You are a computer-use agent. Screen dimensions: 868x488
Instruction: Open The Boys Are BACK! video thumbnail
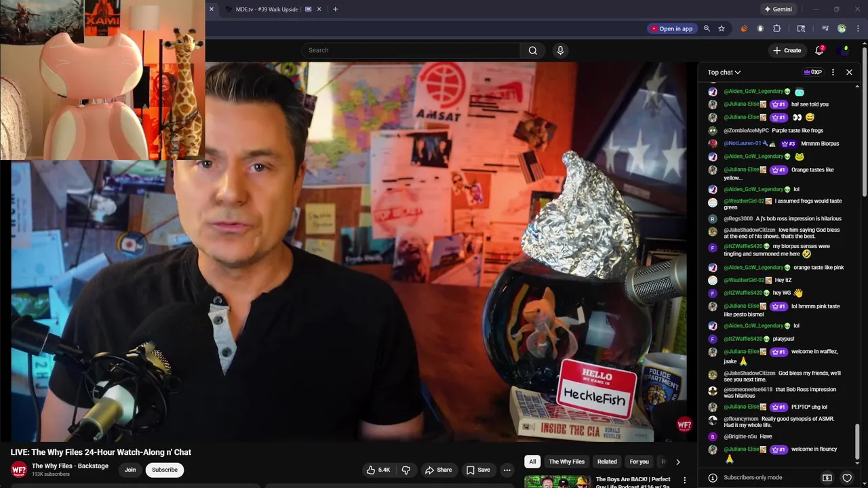coord(557,481)
